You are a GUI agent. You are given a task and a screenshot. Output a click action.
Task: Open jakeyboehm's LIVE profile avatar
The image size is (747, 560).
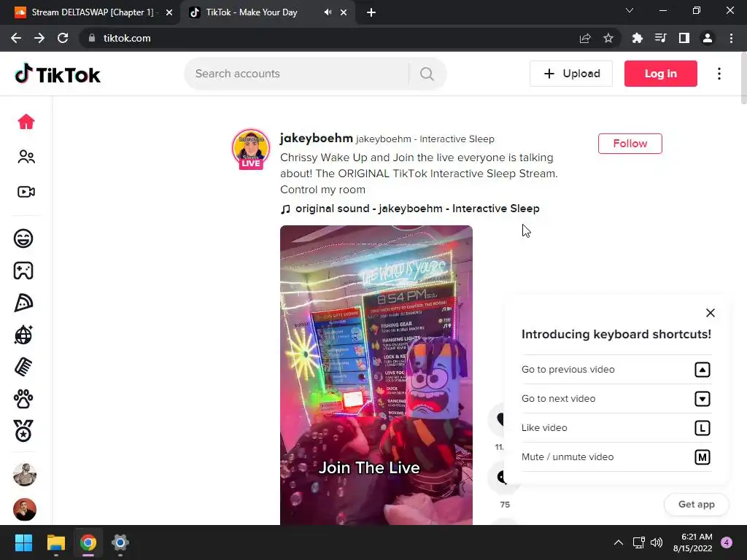click(x=251, y=149)
